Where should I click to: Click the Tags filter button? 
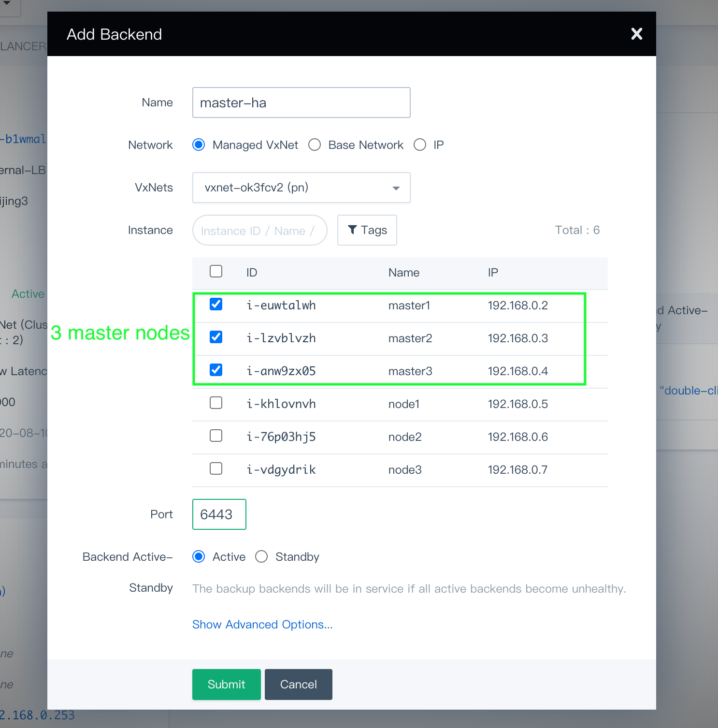coord(367,230)
